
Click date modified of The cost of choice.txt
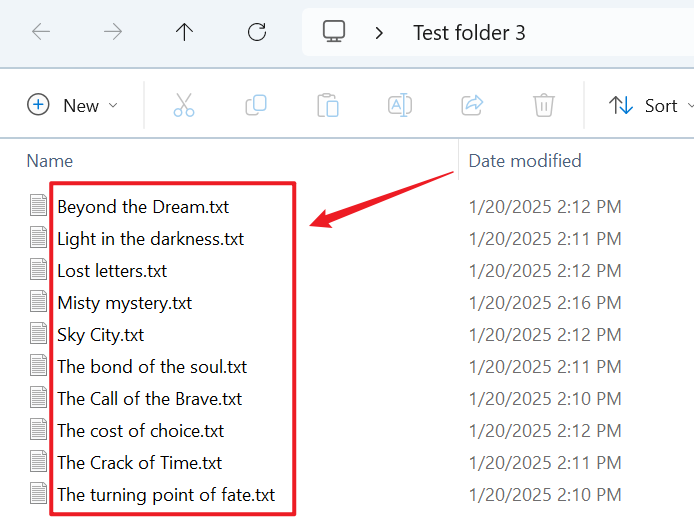tap(545, 431)
